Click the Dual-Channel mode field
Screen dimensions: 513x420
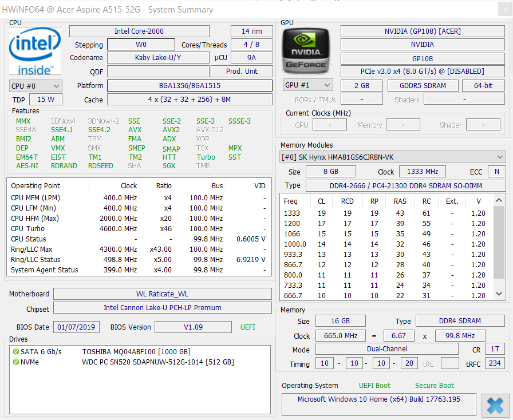tap(386, 349)
